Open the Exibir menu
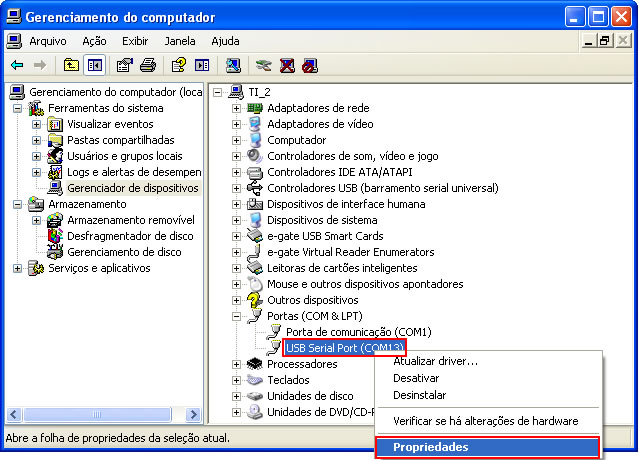Image resolution: width=639 pixels, height=460 pixels. click(x=135, y=41)
